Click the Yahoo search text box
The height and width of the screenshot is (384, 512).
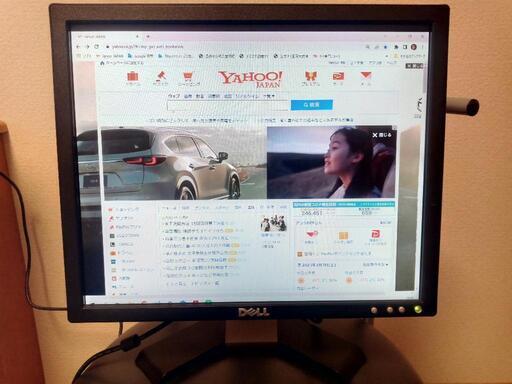[229, 105]
